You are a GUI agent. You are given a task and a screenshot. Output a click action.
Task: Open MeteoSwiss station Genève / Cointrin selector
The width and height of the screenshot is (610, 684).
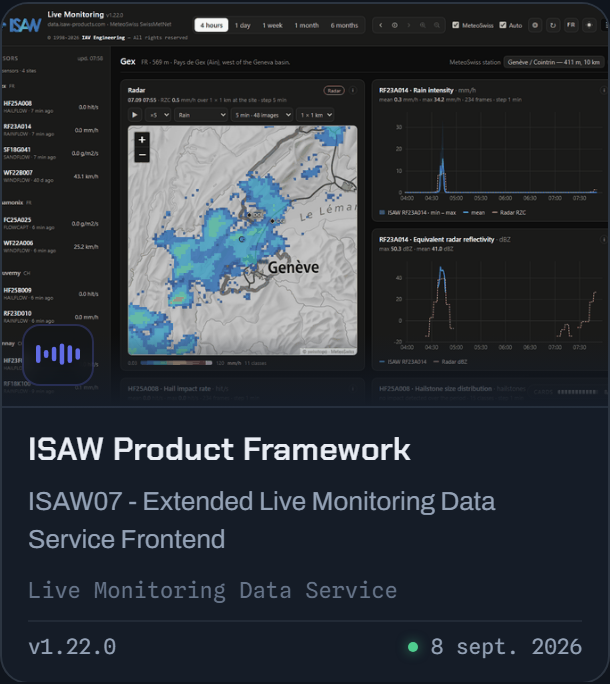[x=553, y=62]
